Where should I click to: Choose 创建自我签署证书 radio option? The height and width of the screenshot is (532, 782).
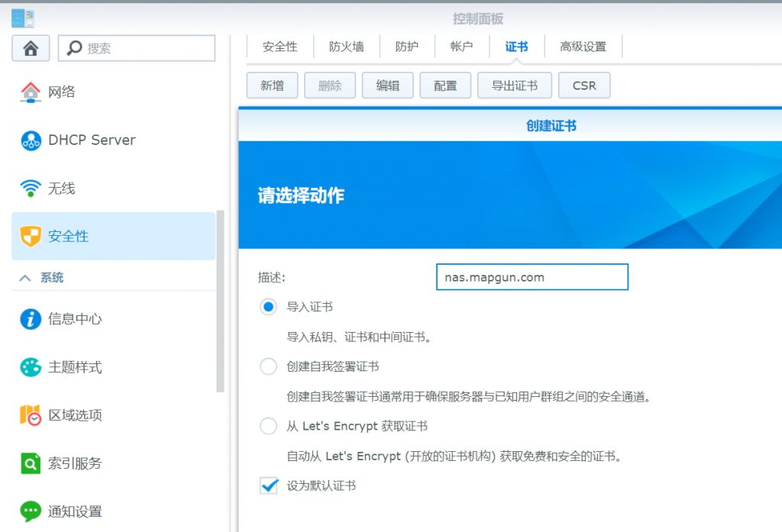(x=268, y=366)
